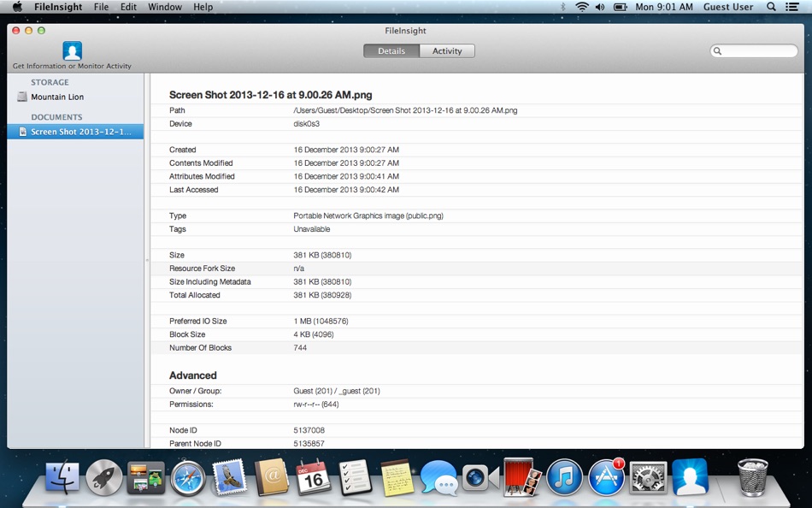The image size is (812, 508).
Task: Open the Edit menu
Action: (128, 7)
